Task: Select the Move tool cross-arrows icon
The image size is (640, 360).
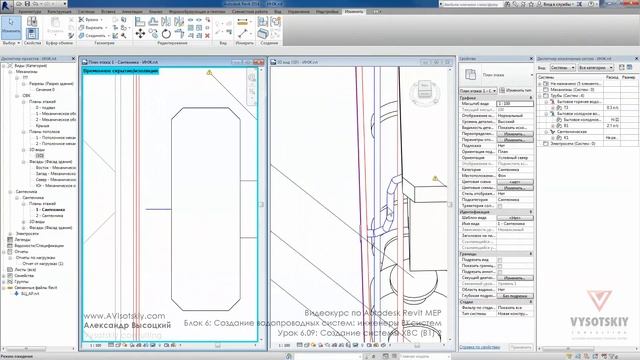Action: coord(140,33)
